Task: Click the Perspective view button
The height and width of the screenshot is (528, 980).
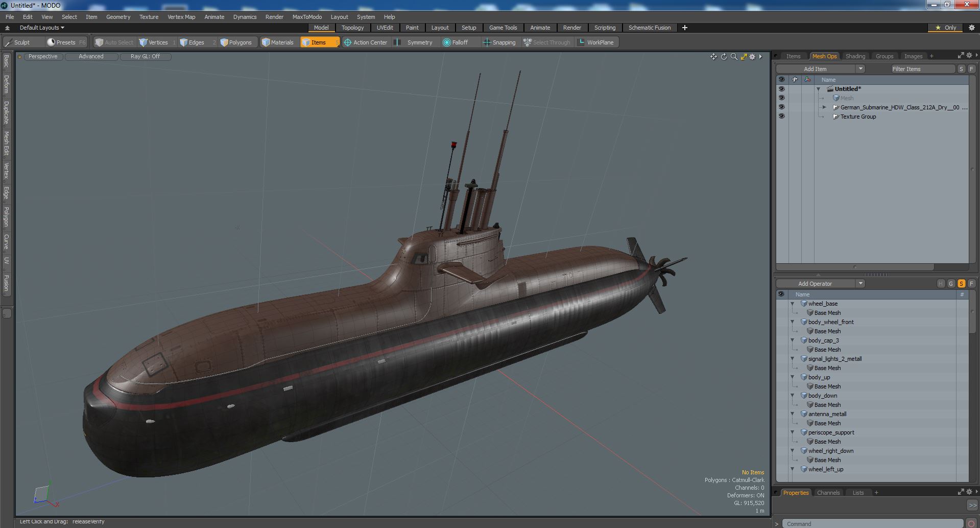Action: [x=43, y=57]
